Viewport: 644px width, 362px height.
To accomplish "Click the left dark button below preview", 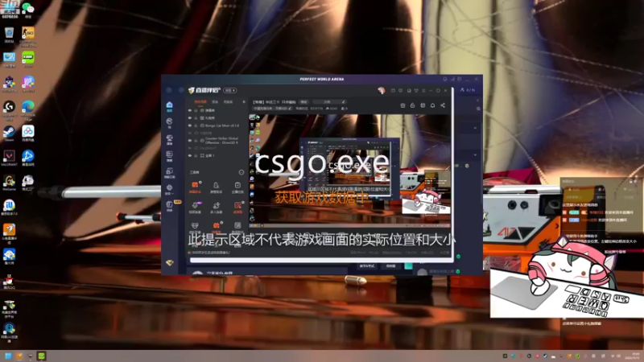I will 367,266.
